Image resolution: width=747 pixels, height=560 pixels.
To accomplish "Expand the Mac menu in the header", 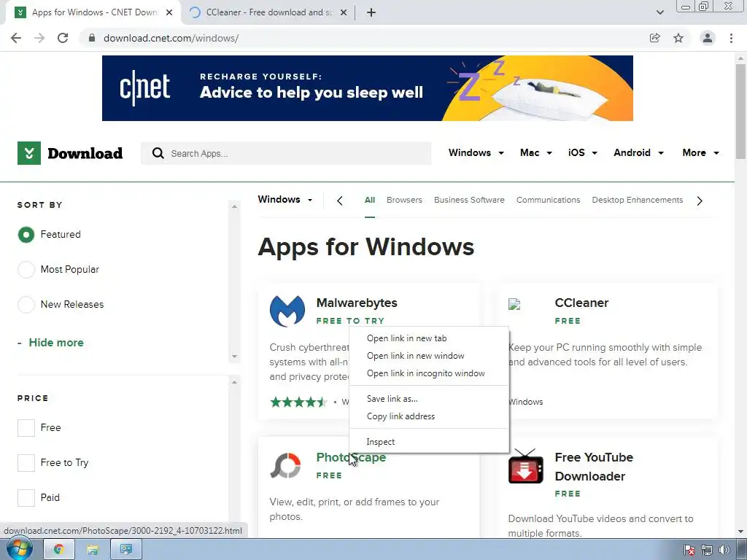I will 536,153.
